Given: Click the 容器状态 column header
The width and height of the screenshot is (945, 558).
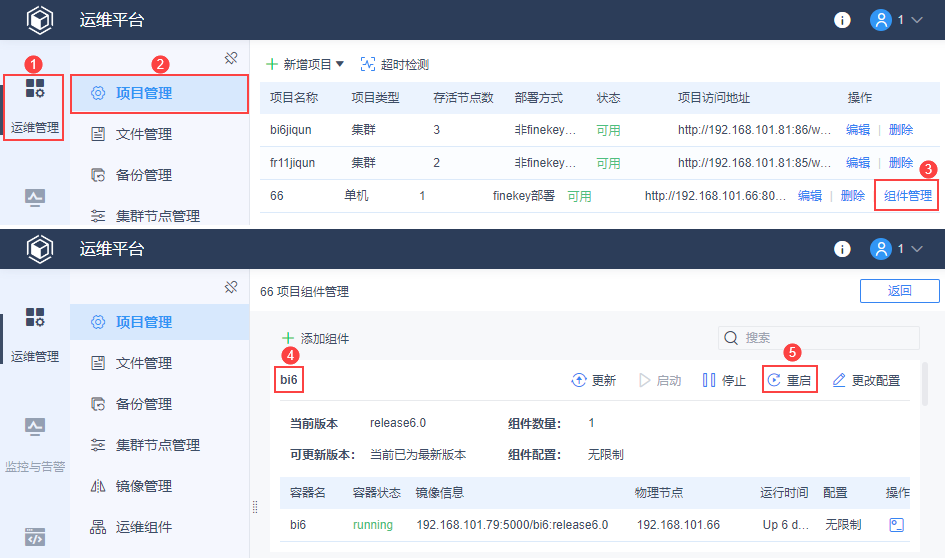Looking at the screenshot, I should (x=377, y=493).
